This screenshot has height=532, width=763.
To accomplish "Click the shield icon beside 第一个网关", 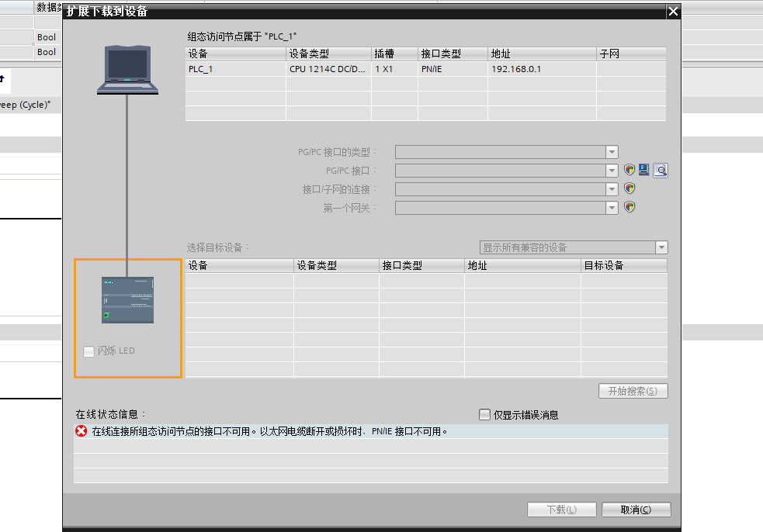I will pos(630,207).
